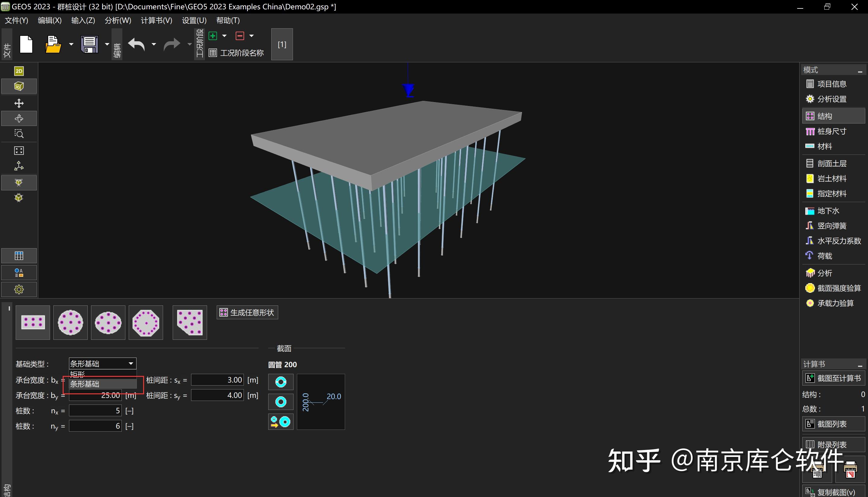Open the 分析(W) menu
868x497 pixels.
(x=118, y=20)
